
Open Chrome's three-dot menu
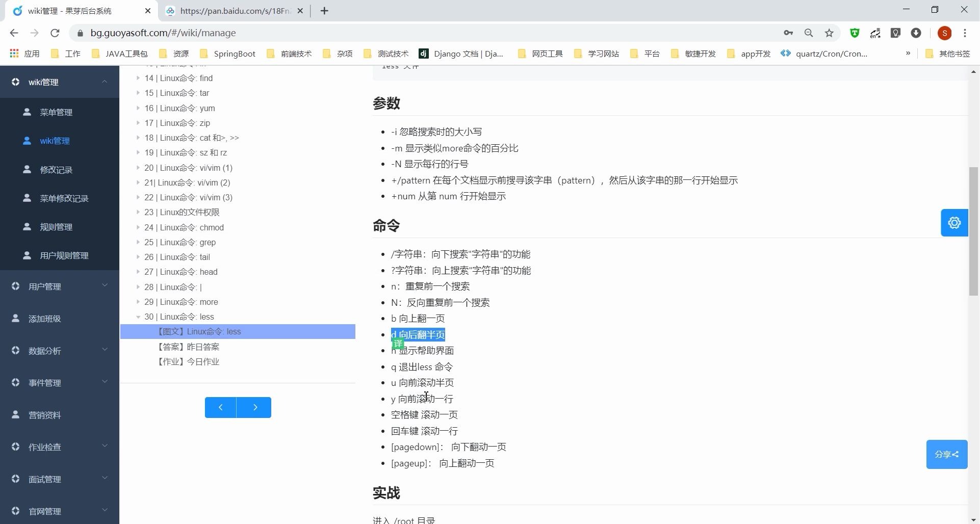[965, 33]
